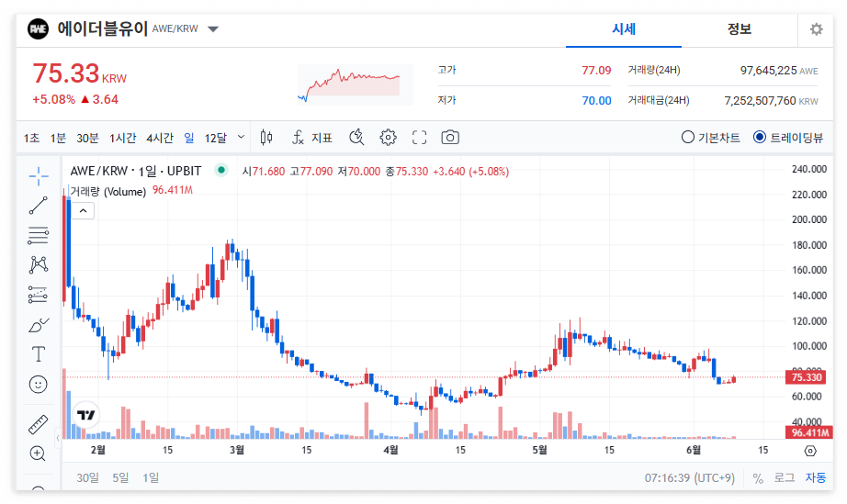Take a chart snapshot with camera icon
Viewport: 847px width, 504px height.
(450, 138)
